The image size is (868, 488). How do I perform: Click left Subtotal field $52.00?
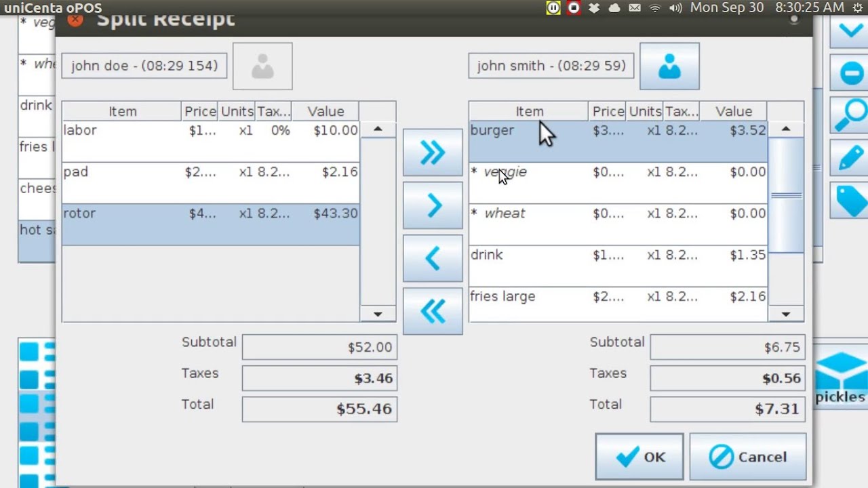[x=319, y=347]
